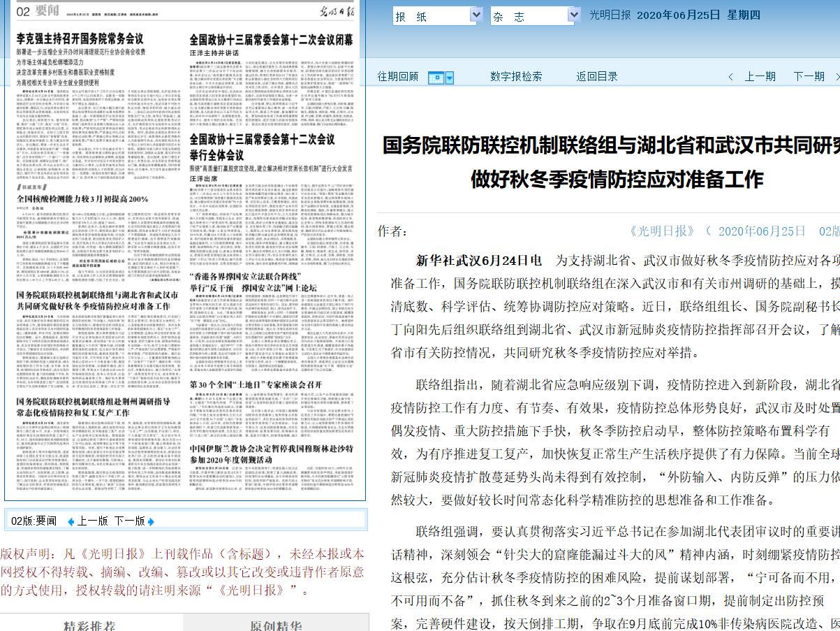Open article 李克强主持召开国务院常务会议 on page image
Screen dimensions: 840x631
tap(80, 39)
